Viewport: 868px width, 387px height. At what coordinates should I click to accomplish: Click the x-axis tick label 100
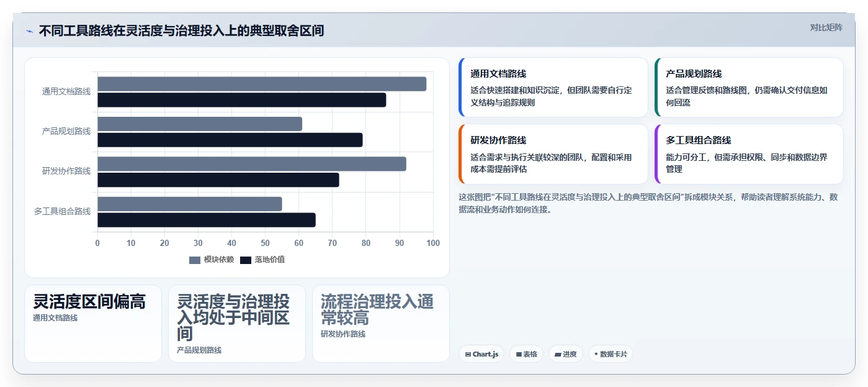coord(433,243)
